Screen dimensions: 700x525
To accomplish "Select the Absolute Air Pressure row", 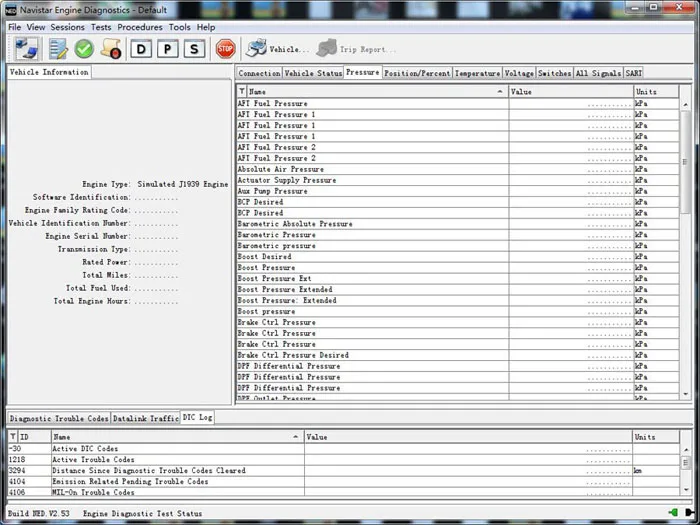I will click(x=458, y=169).
